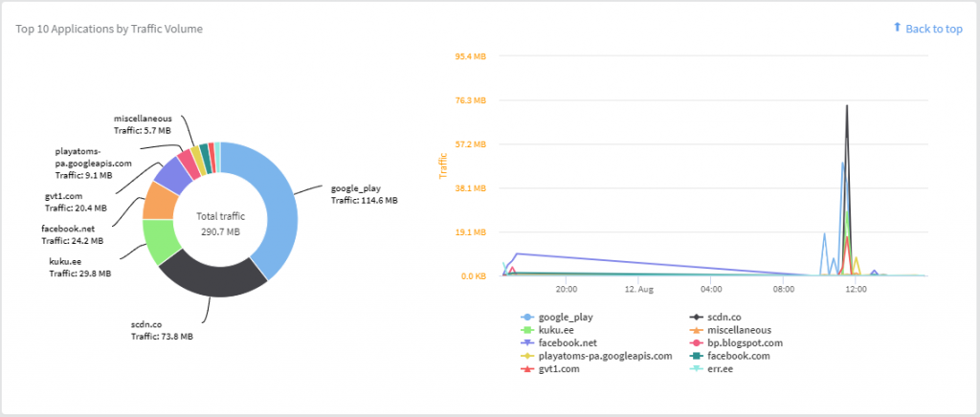Toggle facebook.net legend entry

pos(568,342)
